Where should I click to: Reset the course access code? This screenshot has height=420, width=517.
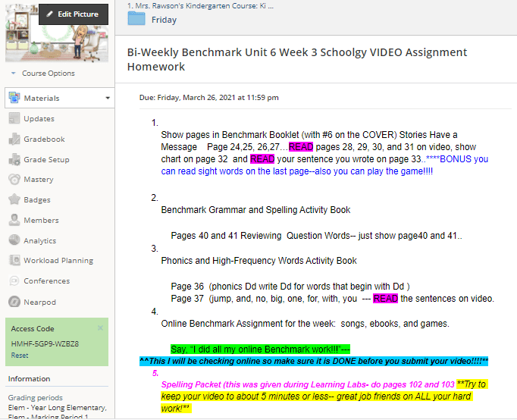pyautogui.click(x=20, y=356)
